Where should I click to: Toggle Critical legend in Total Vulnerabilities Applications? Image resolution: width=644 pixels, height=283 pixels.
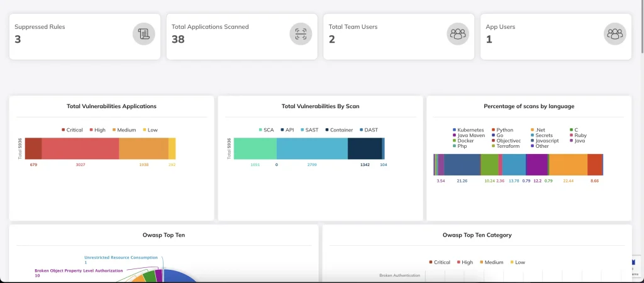pos(72,130)
